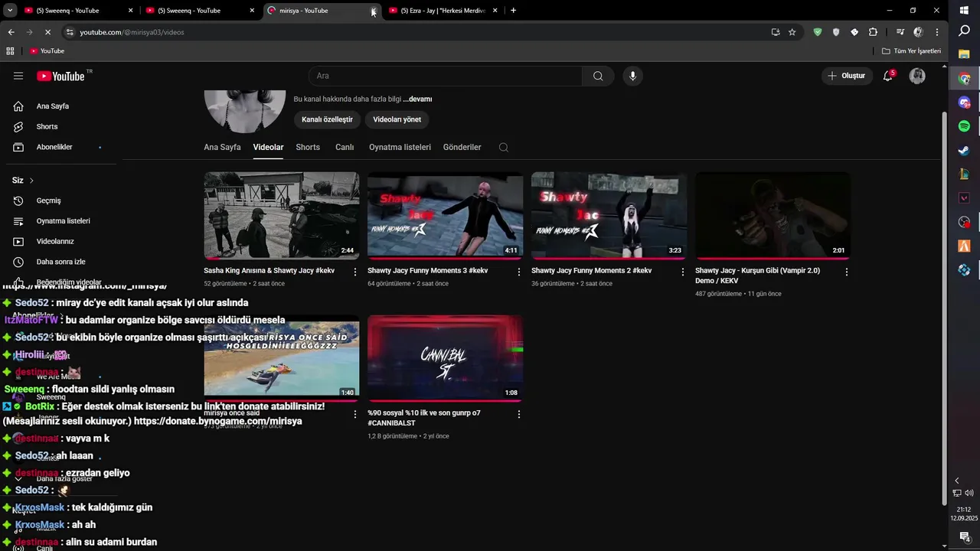Screen dimensions: 980x551
Task: Open options for Shawty Jacy Funny Moments 2
Action: (682, 272)
